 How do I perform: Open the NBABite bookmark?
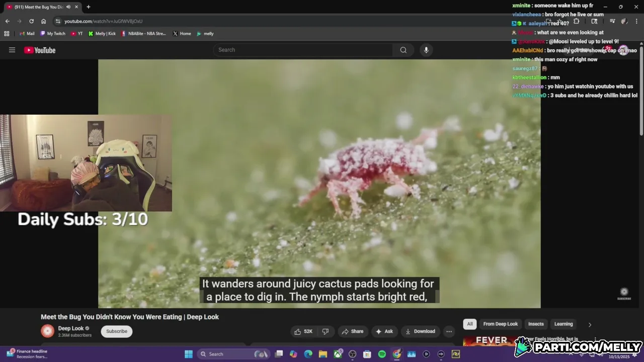[x=144, y=34]
